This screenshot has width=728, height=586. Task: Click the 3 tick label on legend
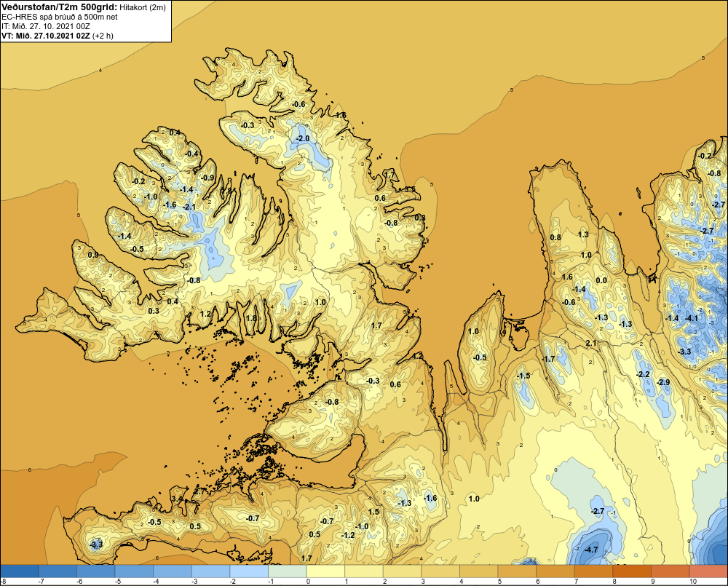(x=423, y=582)
